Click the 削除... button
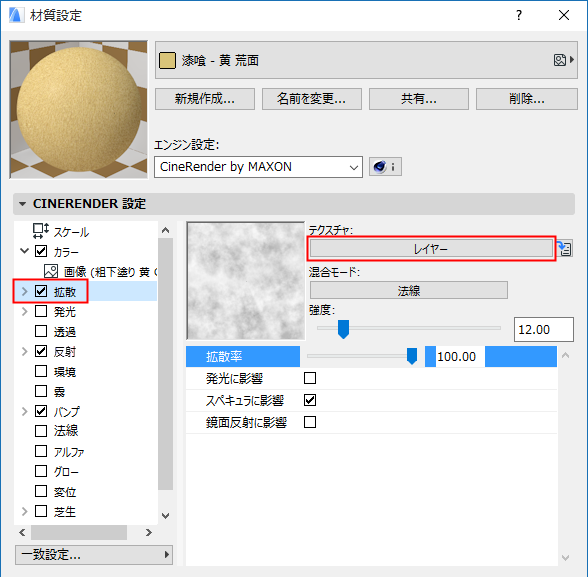Viewport: 588px width, 577px height. (x=527, y=99)
